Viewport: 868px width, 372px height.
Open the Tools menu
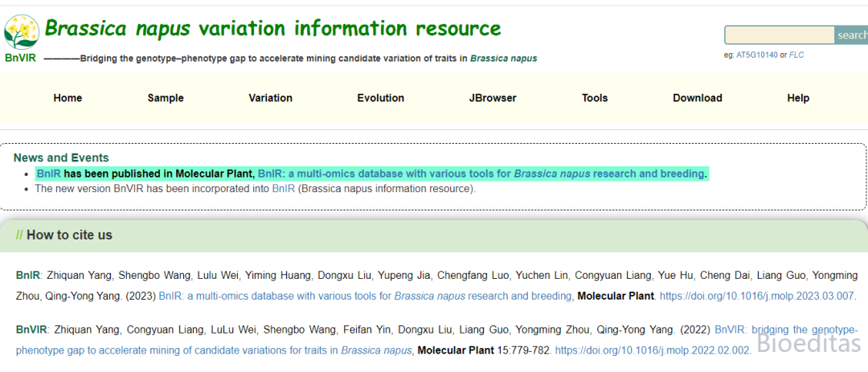point(595,98)
